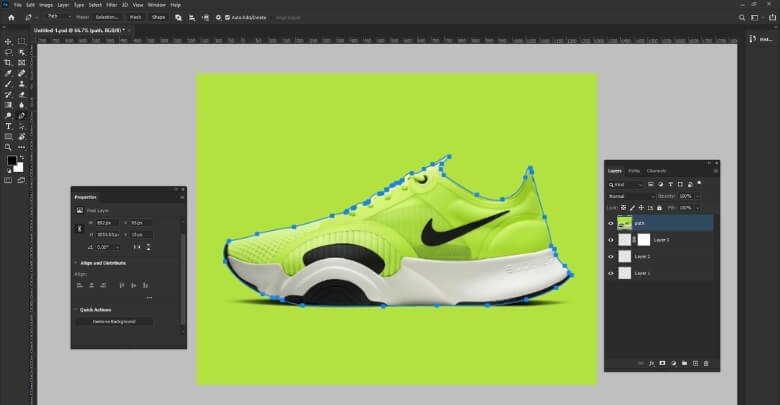Click Mask button in options bar

(135, 17)
